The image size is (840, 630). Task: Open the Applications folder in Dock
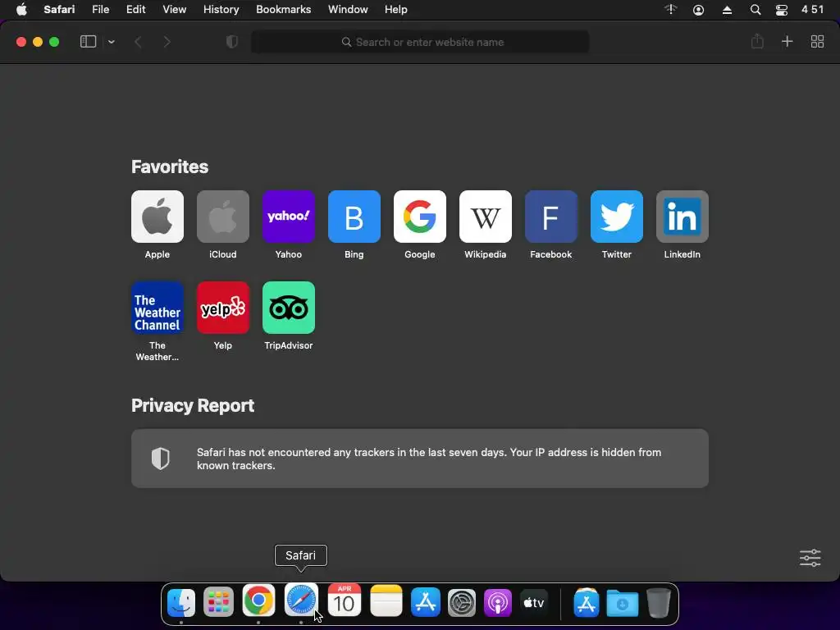587,603
